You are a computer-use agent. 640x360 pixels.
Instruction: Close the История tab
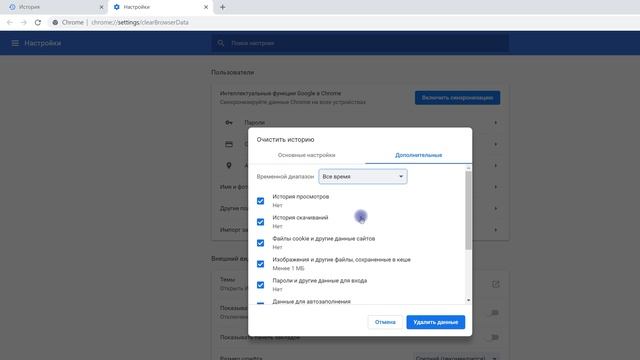pos(101,7)
